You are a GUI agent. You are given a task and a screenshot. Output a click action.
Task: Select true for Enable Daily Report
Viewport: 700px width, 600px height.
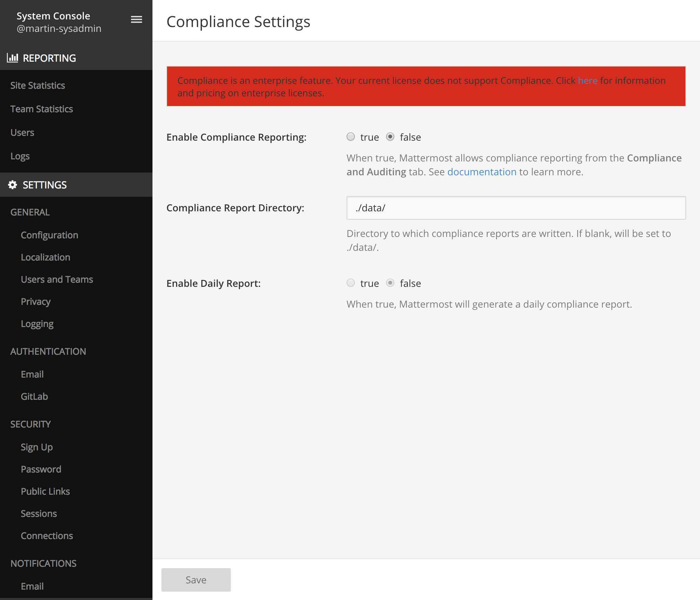351,283
